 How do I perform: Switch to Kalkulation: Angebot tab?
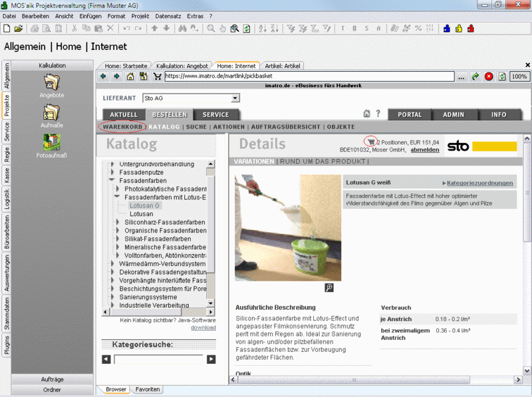coord(182,66)
